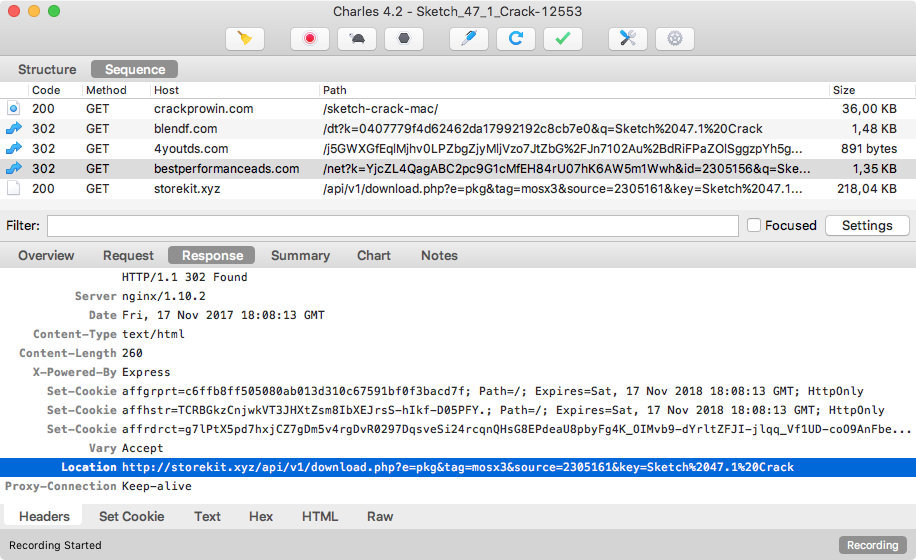Image resolution: width=916 pixels, height=560 pixels.
Task: Enable the Focused checkbox
Action: coord(755,226)
